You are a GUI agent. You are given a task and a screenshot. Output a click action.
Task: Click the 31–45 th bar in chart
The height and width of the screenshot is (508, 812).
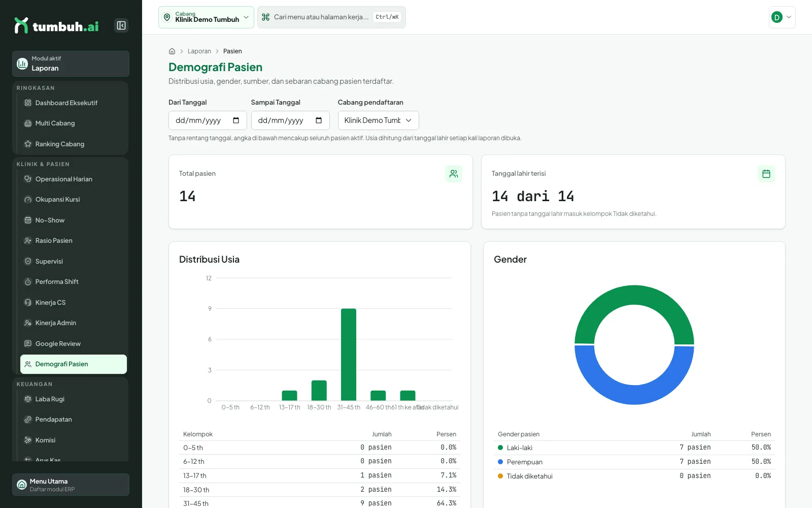point(349,355)
